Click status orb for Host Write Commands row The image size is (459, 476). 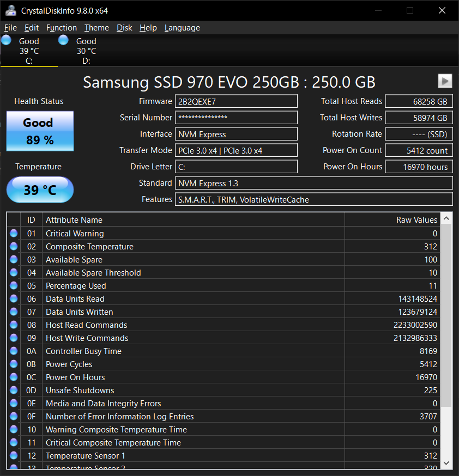click(x=14, y=338)
